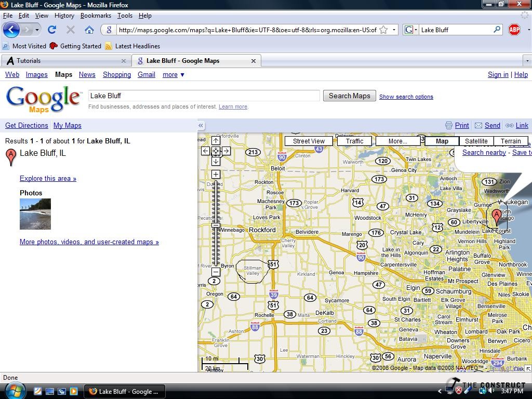Viewport: 532px width, 399px height.
Task: Open the History menu
Action: pyautogui.click(x=64, y=16)
